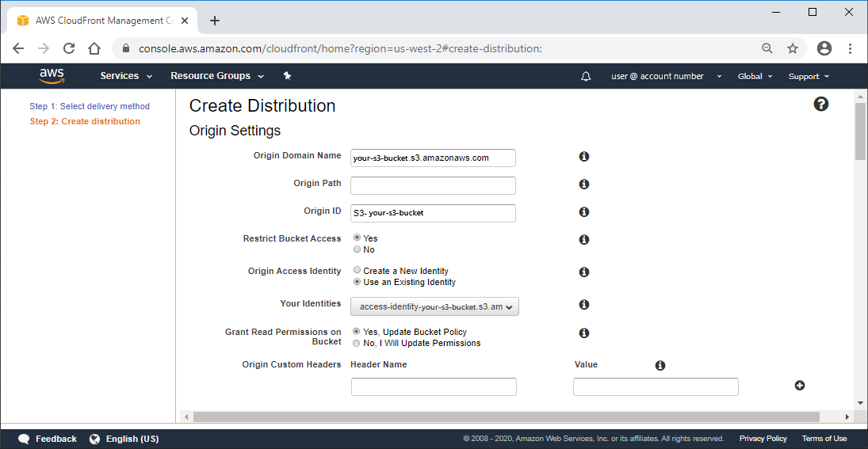Open a new browser tab

pos(215,21)
